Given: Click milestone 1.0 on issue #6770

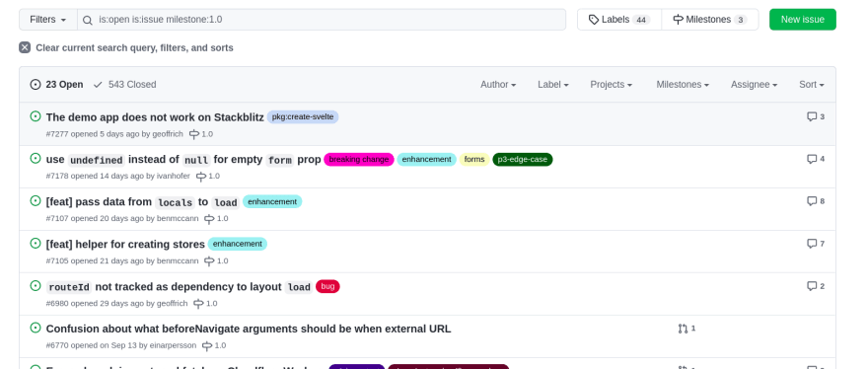Looking at the screenshot, I should [214, 345].
